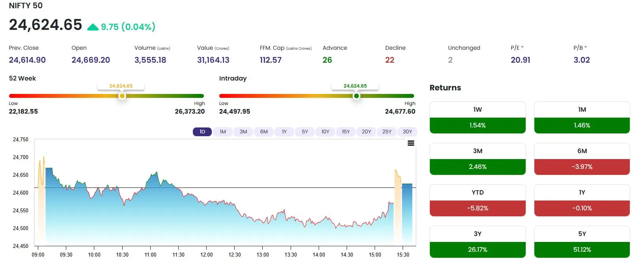Click the 52 Week range slider marker
Screen dimensions: 644x268
click(122, 96)
